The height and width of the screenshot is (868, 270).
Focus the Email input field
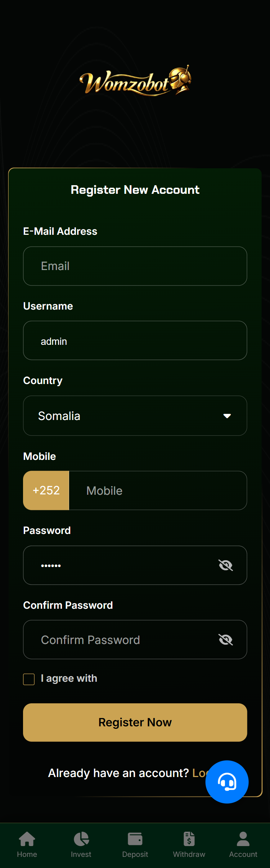tap(135, 266)
